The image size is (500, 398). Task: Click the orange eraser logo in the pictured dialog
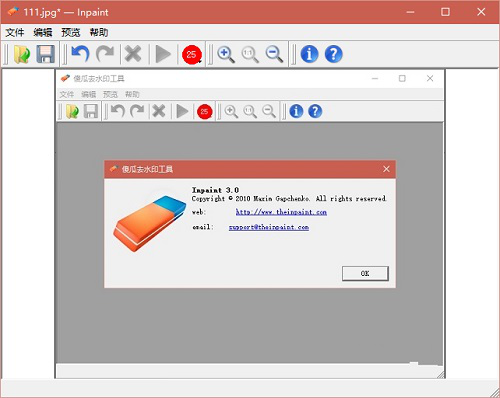pyautogui.click(x=149, y=223)
